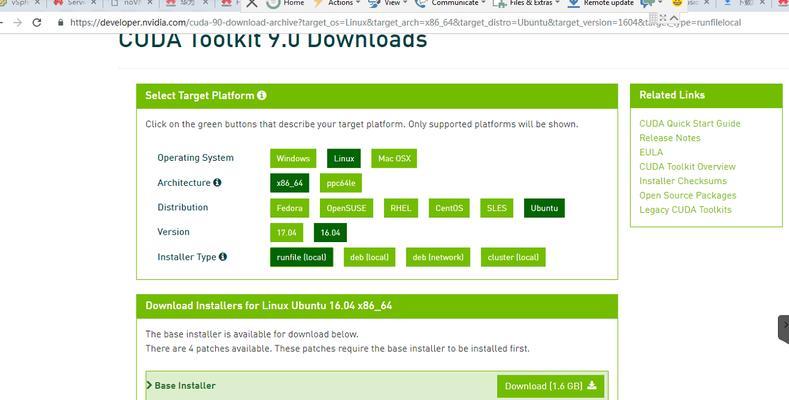Pick the RHEL distribution
Image resolution: width=789 pixels, height=400 pixels.
[401, 208]
